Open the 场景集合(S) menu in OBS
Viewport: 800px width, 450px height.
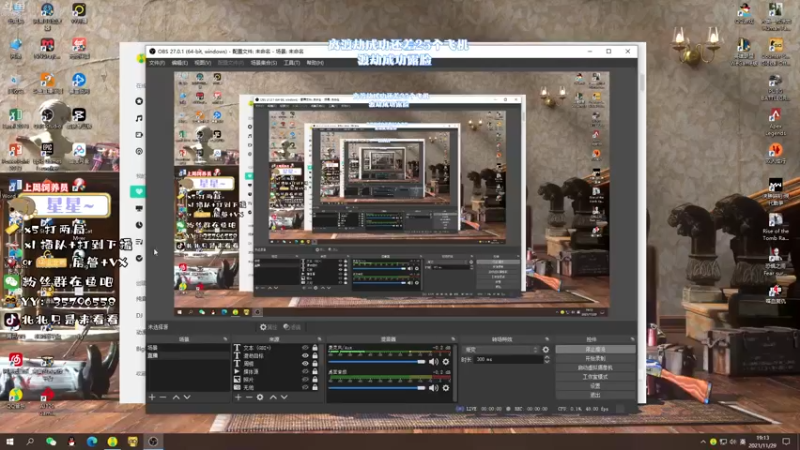pyautogui.click(x=264, y=63)
